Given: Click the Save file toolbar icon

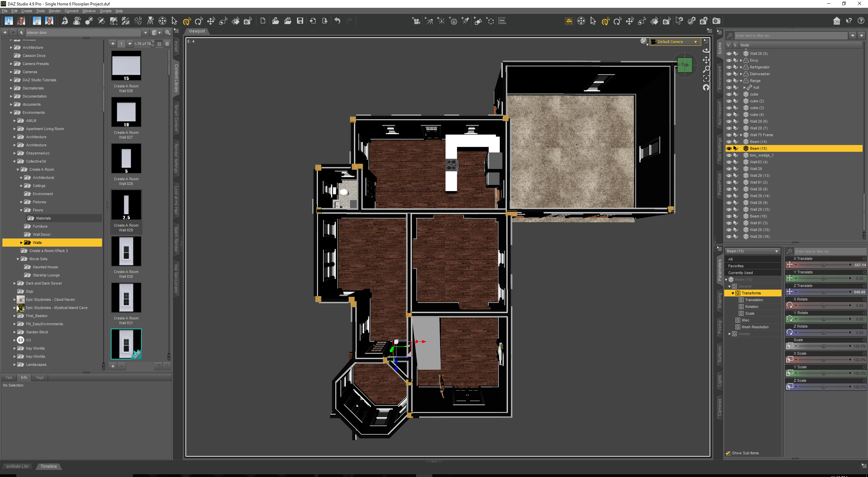Looking at the screenshot, I should pos(300,21).
